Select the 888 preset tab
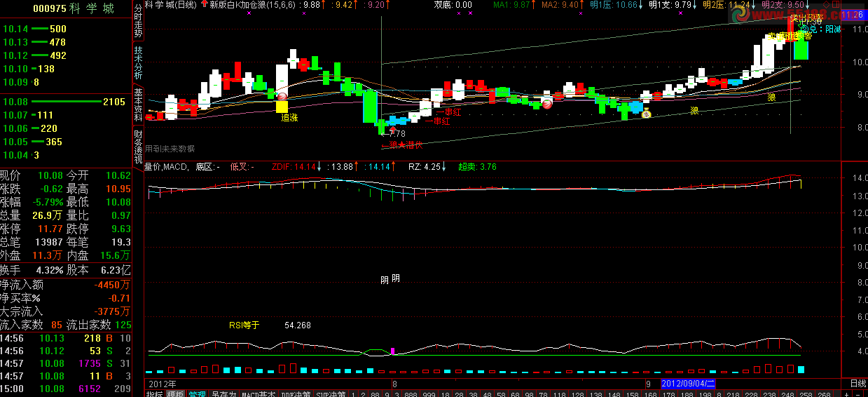The width and height of the screenshot is (868, 397). 412,393
